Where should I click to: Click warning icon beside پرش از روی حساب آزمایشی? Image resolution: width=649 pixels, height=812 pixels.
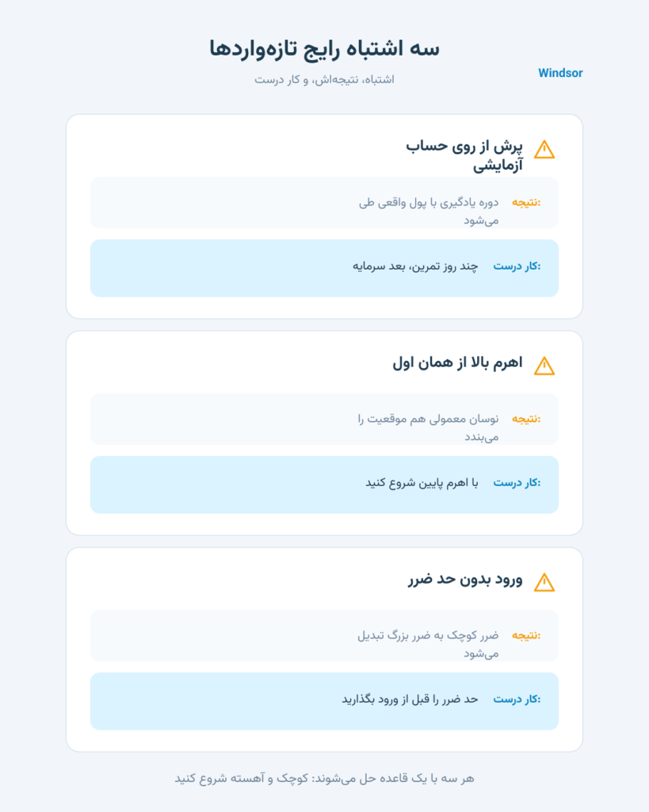pyautogui.click(x=544, y=150)
